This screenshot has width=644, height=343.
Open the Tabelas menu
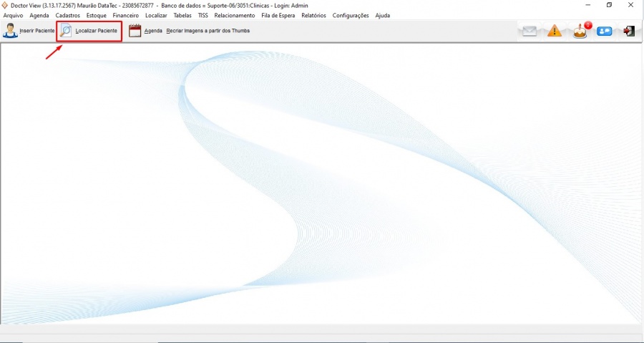(x=182, y=15)
